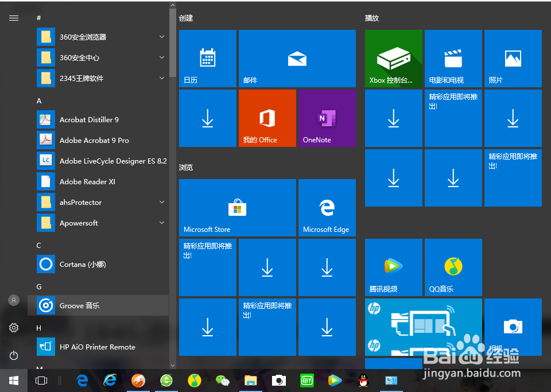Click the Power button in the sidebar
The width and height of the screenshot is (551, 392).
pyautogui.click(x=13, y=355)
